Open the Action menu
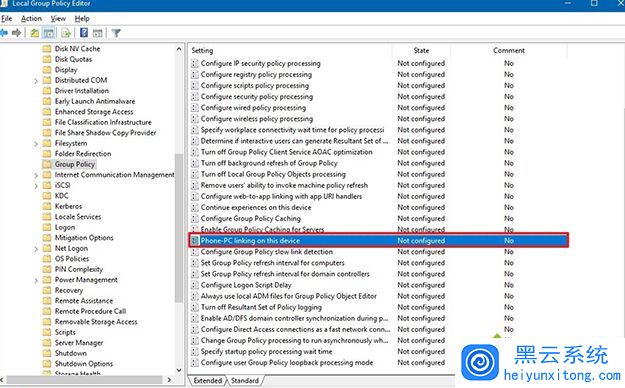The image size is (625, 388). (x=31, y=18)
